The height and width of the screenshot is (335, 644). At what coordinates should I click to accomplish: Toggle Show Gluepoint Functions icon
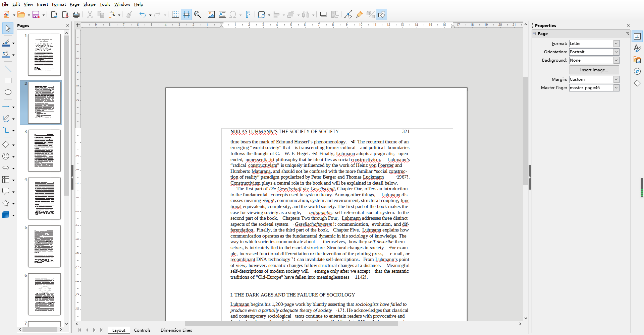pos(359,14)
